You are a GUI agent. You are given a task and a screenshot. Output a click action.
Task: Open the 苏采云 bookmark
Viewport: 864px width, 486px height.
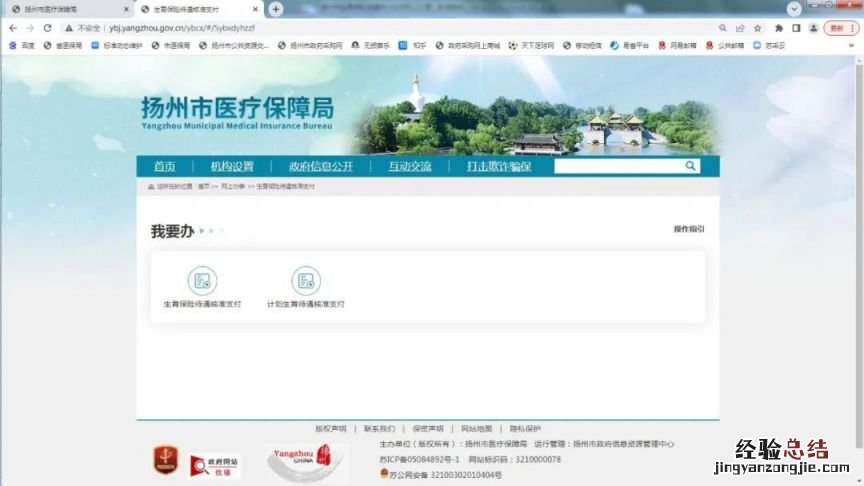[x=769, y=45]
